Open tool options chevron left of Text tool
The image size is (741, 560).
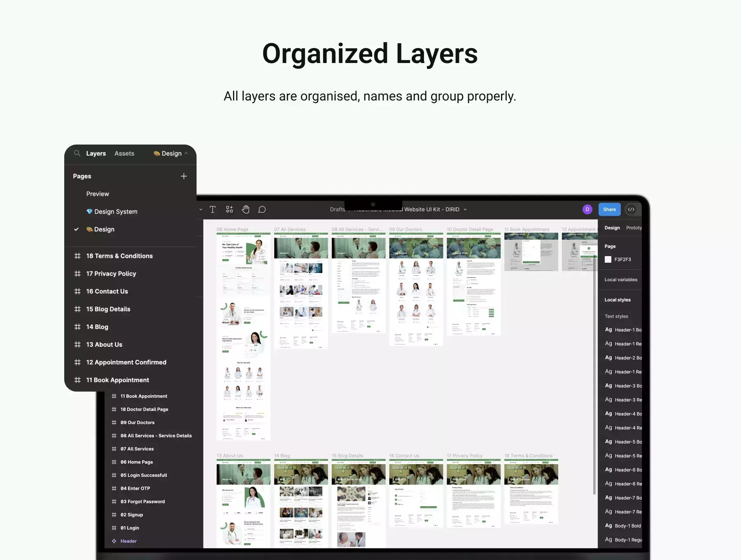pyautogui.click(x=201, y=210)
